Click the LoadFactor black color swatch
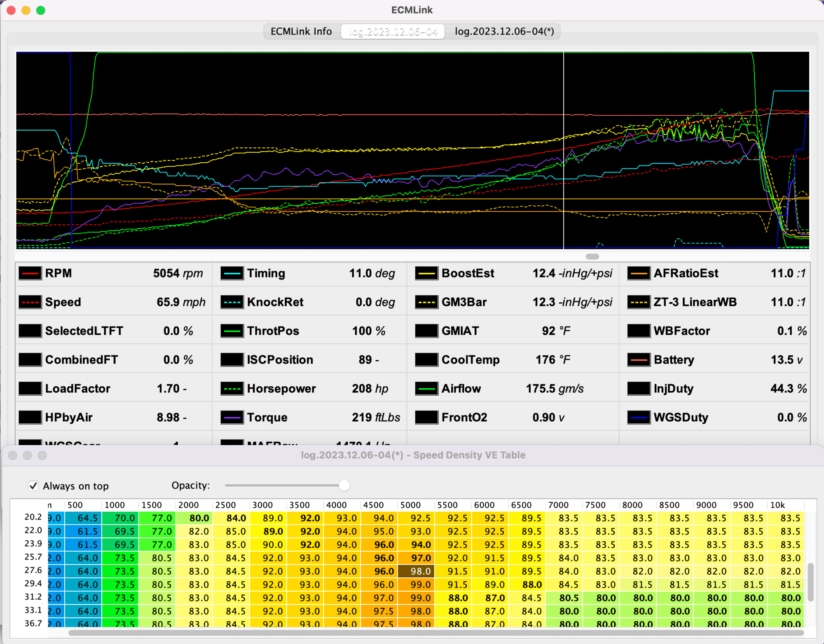This screenshot has width=824, height=644. pyautogui.click(x=30, y=389)
